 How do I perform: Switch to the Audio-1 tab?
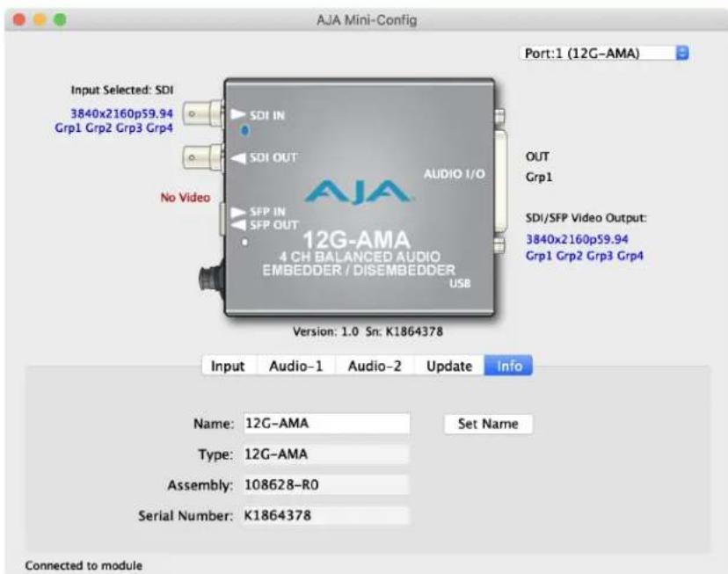295,366
